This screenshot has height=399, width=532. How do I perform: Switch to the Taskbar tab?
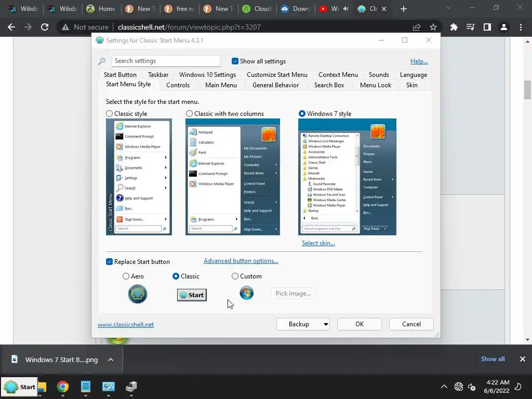(x=158, y=75)
